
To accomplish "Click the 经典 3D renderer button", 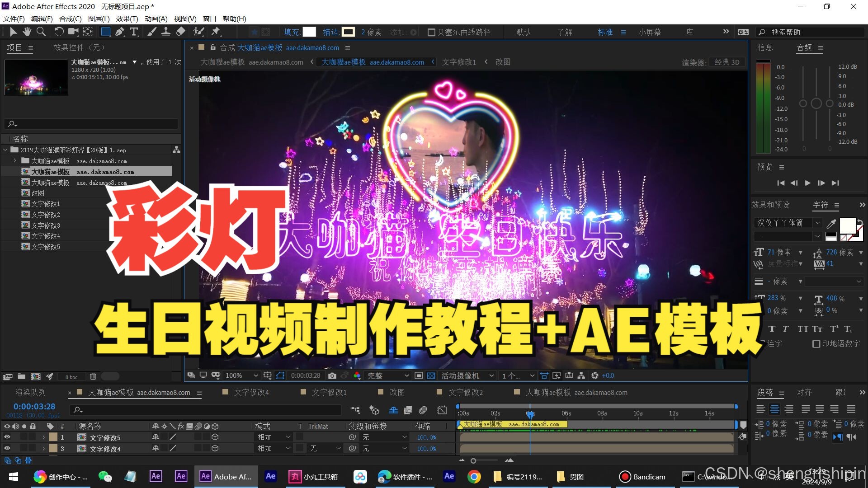I will tap(727, 62).
